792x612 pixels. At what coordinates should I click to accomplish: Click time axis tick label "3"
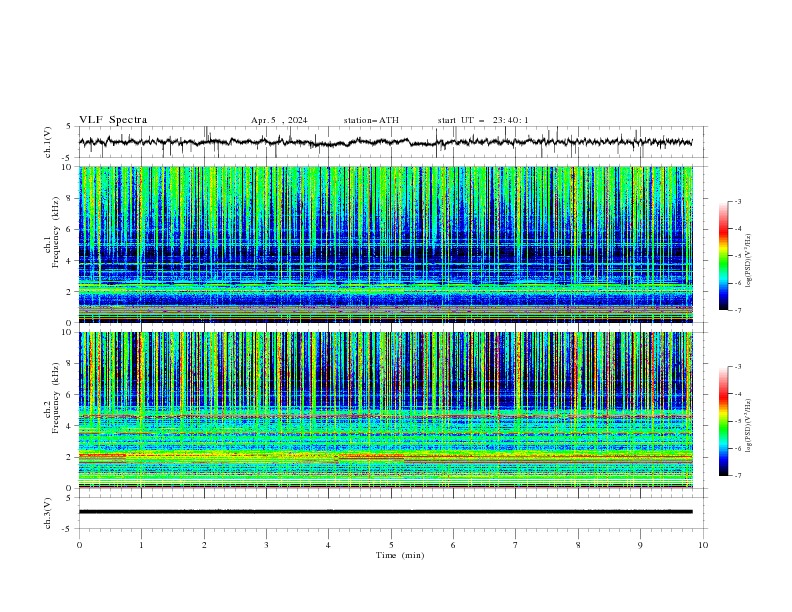click(266, 545)
